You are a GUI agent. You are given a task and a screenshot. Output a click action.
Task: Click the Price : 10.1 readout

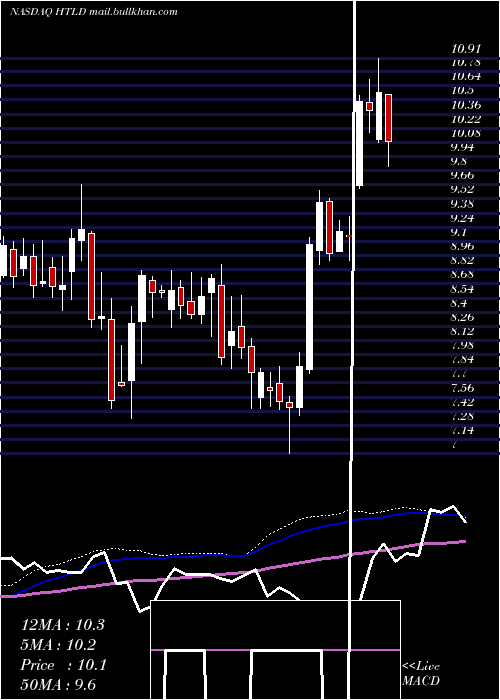pyautogui.click(x=63, y=665)
